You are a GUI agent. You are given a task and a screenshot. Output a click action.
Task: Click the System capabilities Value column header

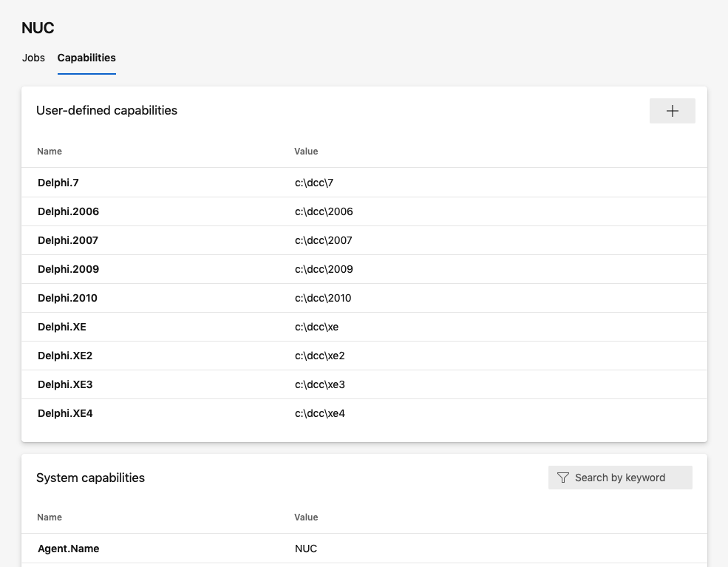[306, 517]
